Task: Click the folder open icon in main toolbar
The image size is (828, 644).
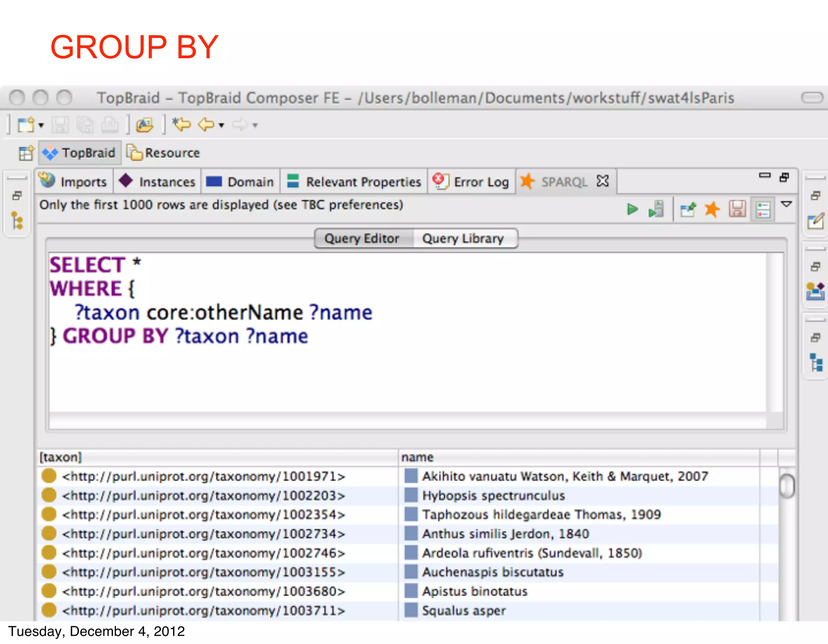Action: [x=145, y=125]
